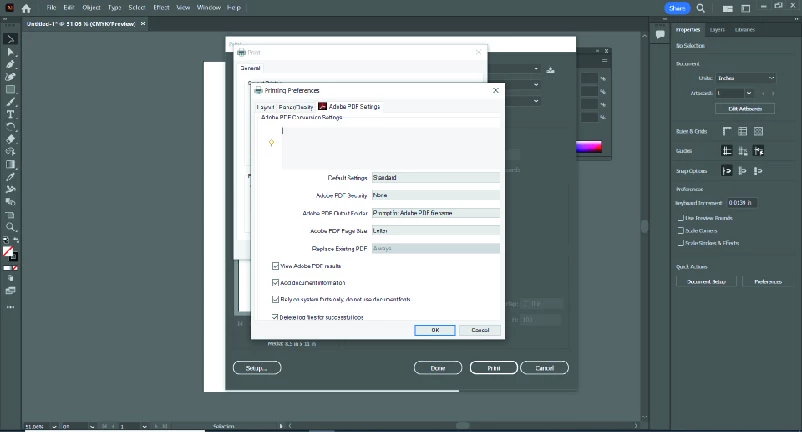The image size is (802, 432).
Task: Switch to the Layers panel tab
Action: [717, 30]
